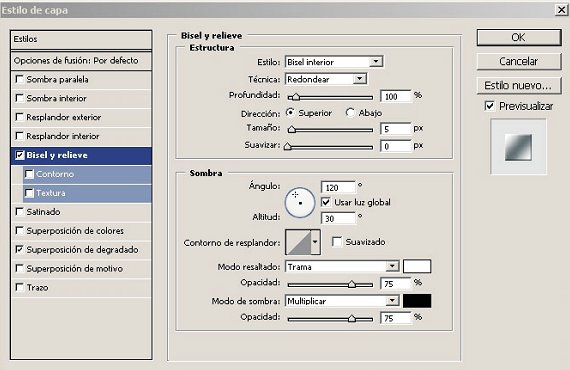Click the Altitud value field
The width and height of the screenshot is (570, 370).
point(338,218)
